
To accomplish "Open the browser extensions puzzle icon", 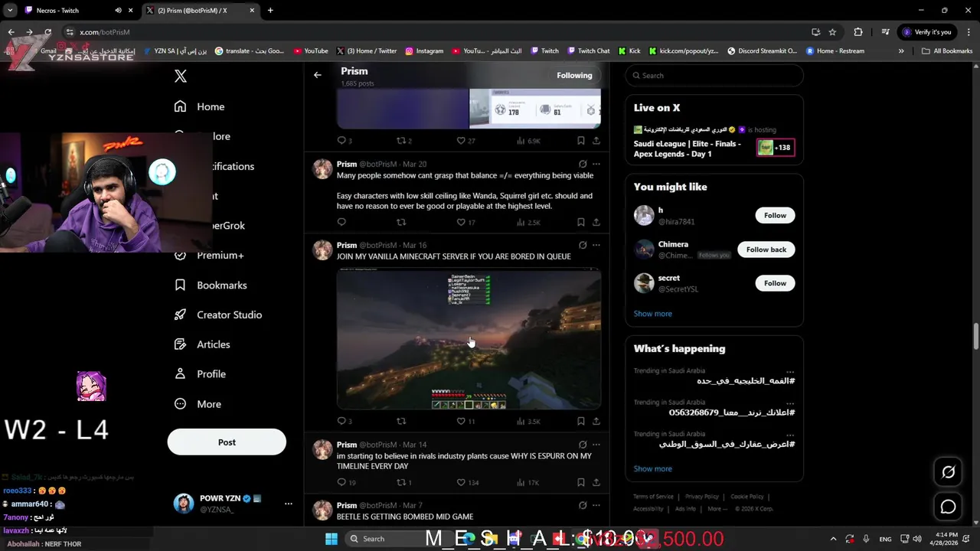I will pyautogui.click(x=858, y=32).
